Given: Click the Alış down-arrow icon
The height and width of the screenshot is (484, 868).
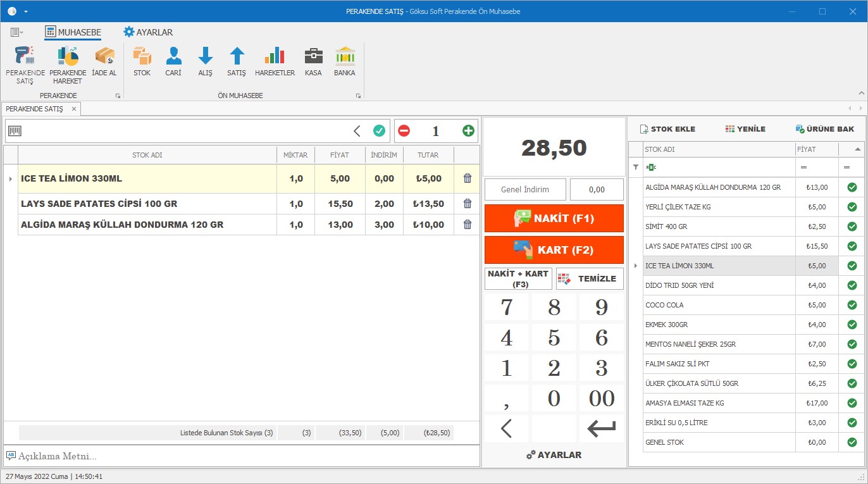Looking at the screenshot, I should coord(205,62).
